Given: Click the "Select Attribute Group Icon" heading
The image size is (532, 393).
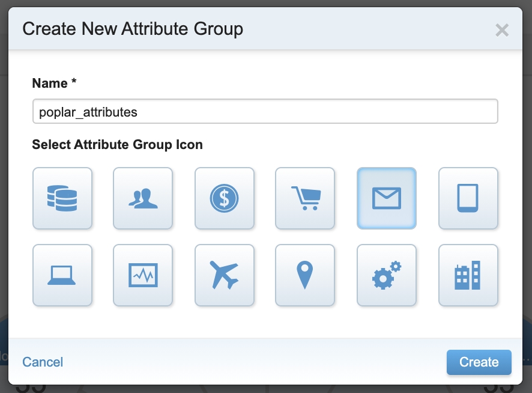Looking at the screenshot, I should [x=117, y=145].
